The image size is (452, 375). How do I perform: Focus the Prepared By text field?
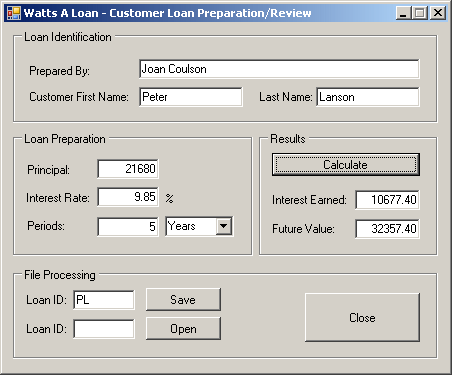[x=279, y=69]
